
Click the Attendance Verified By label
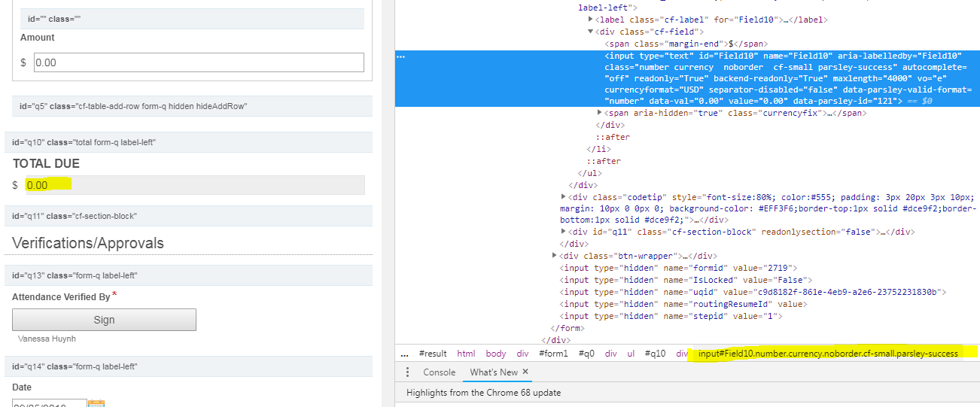tap(61, 297)
